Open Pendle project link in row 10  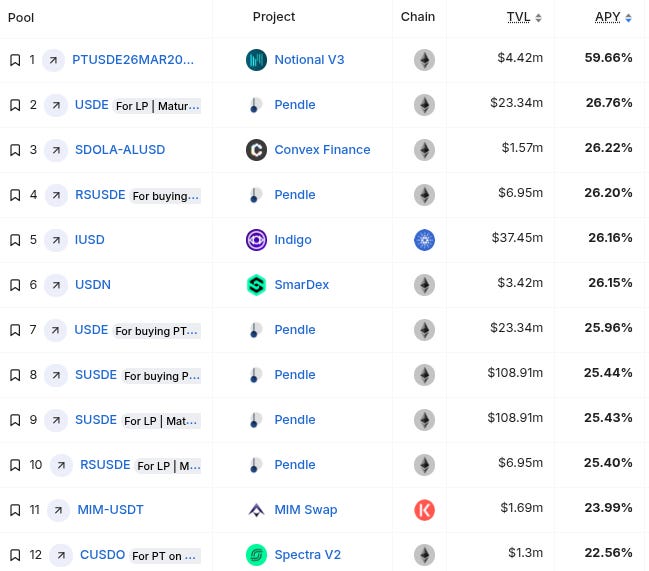295,465
